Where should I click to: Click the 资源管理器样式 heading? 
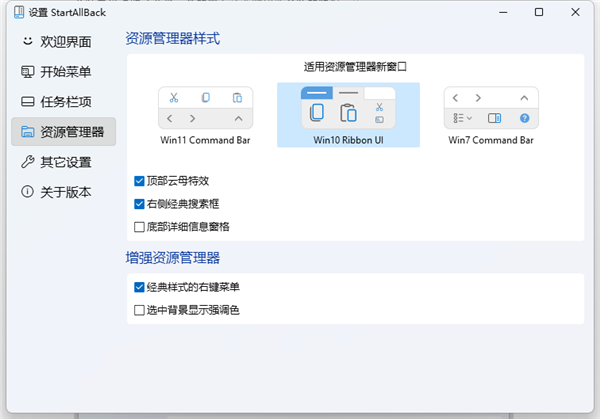173,39
